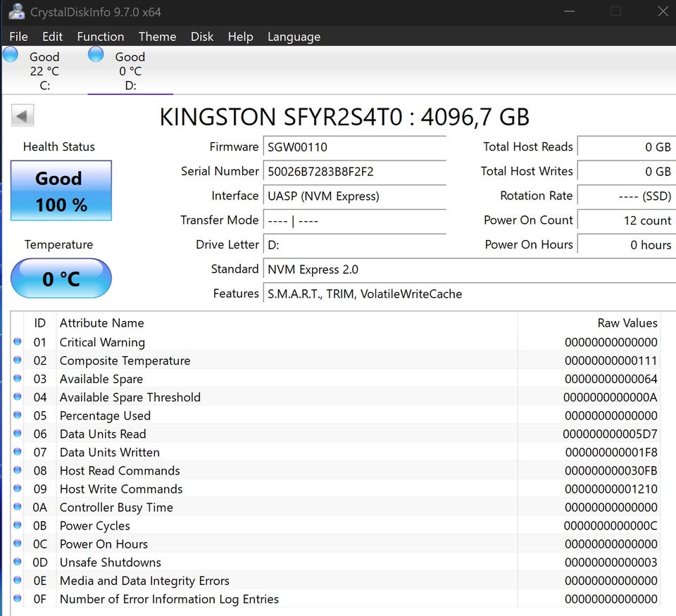The width and height of the screenshot is (676, 616).
Task: Click the status dot beside Percentage Used
Action: [x=18, y=415]
